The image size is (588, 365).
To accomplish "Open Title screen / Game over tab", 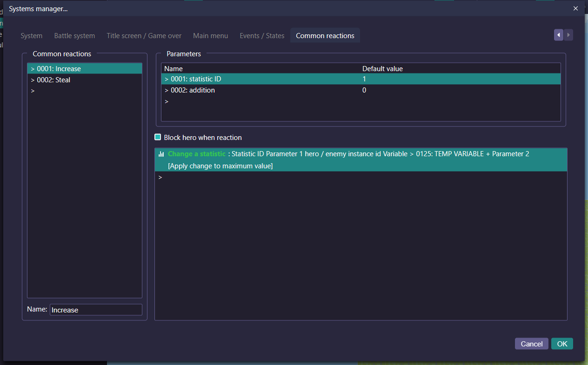I will tap(144, 36).
